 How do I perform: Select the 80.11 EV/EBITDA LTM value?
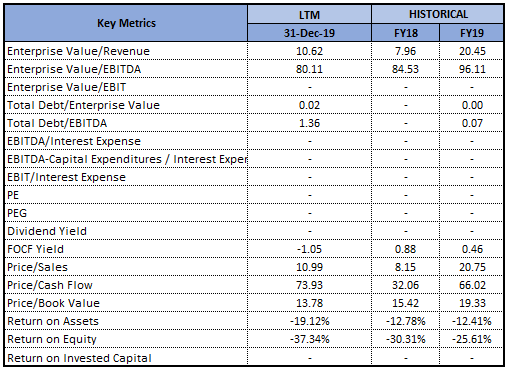tap(309, 69)
